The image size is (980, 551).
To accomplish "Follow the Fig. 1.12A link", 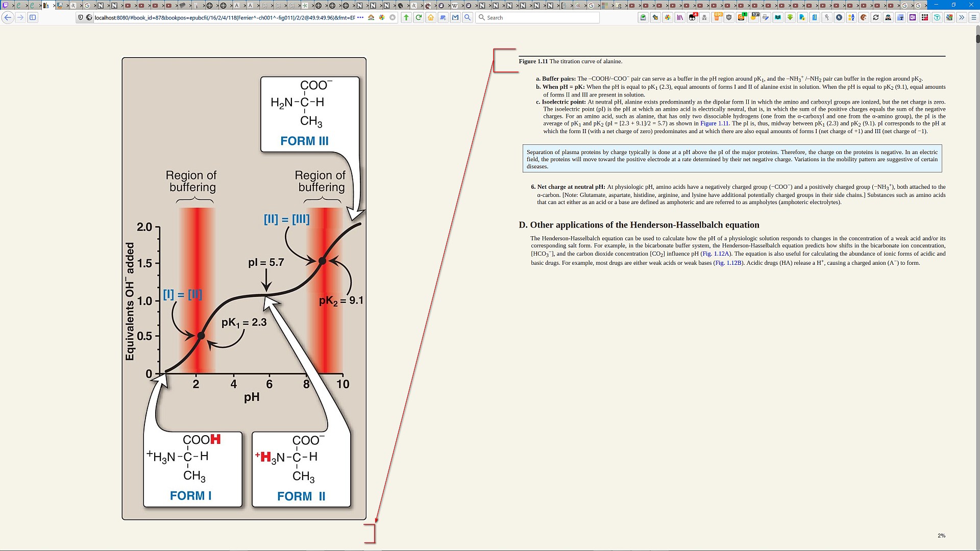I will coord(716,254).
